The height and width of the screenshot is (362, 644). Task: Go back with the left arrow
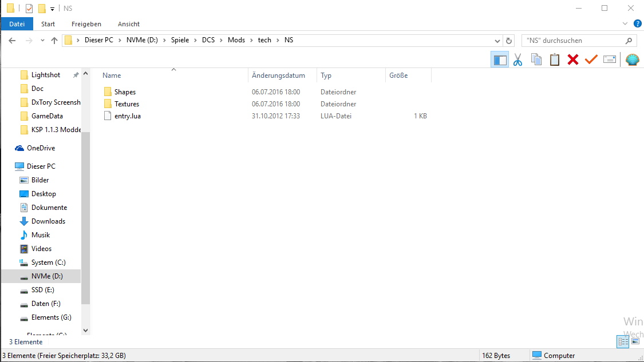click(12, 40)
